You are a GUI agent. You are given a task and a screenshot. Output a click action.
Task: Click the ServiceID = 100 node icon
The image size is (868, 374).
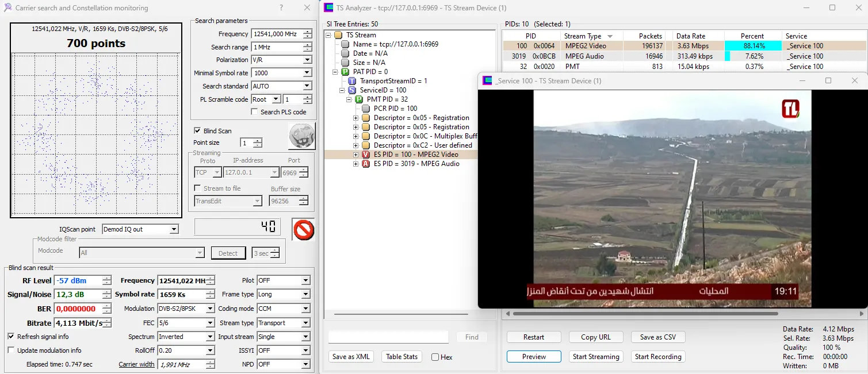click(x=352, y=90)
